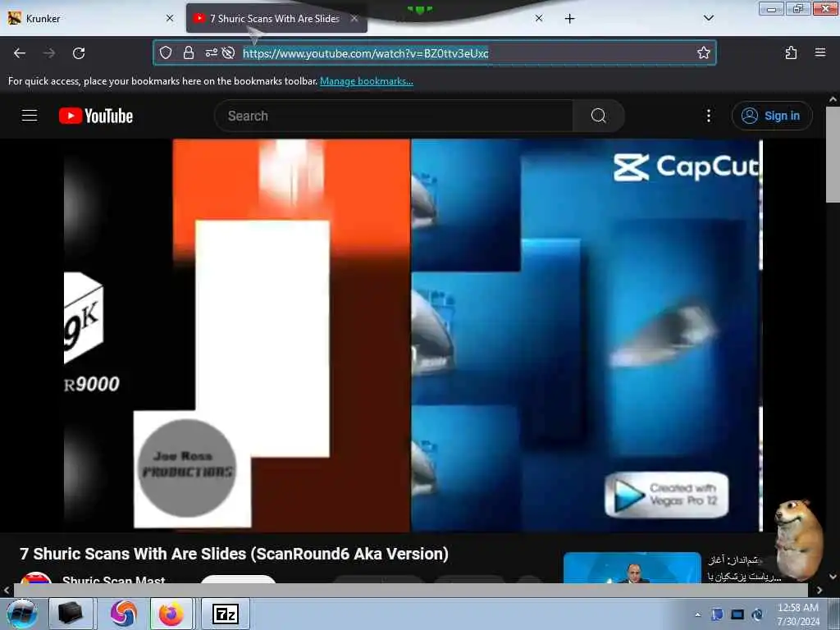Open the Shuric Scan Mast channel name
Image resolution: width=840 pixels, height=630 pixels.
coord(113,580)
